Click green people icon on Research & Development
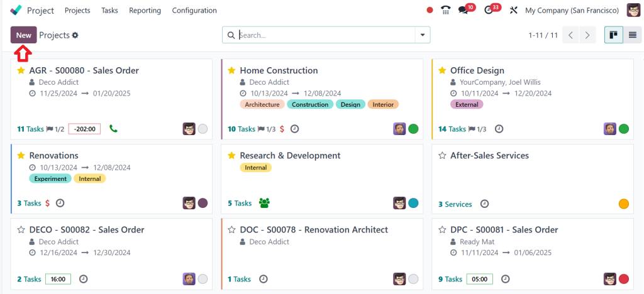Screen dimensions: 644x294 point(265,203)
